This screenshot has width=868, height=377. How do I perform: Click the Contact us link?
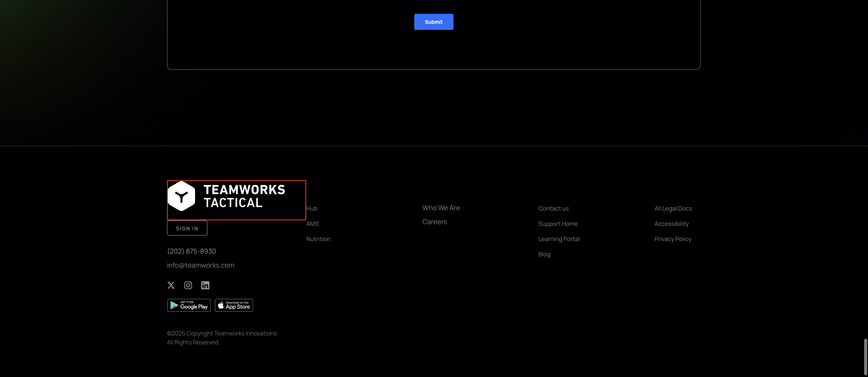[x=553, y=209]
